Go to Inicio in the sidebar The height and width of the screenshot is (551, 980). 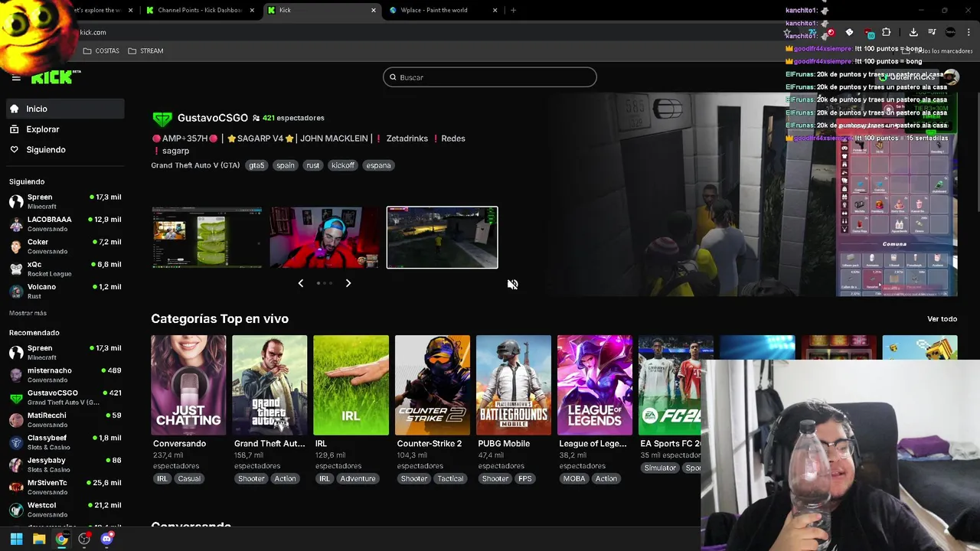(65, 109)
